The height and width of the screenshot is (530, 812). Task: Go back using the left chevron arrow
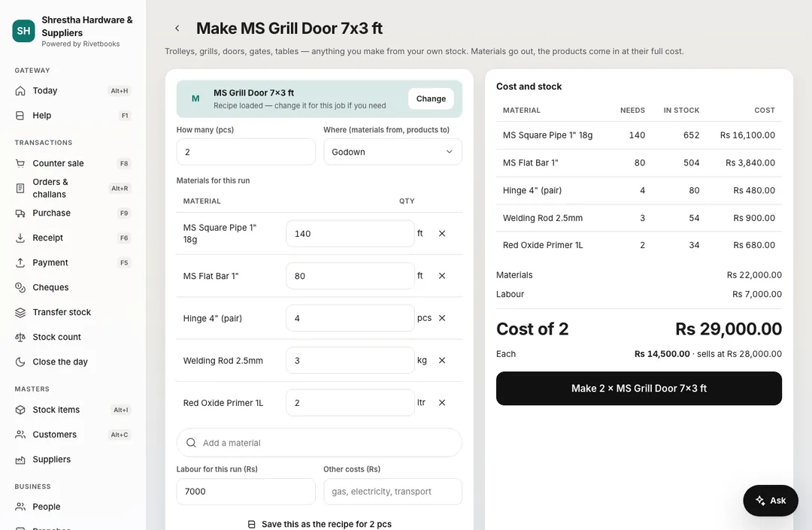(x=177, y=29)
